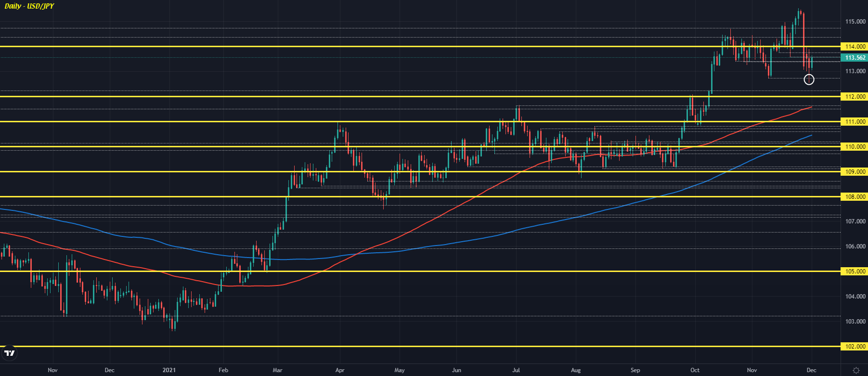This screenshot has height=376, width=868.
Task: Click the current price label 113.562
Action: pyautogui.click(x=855, y=58)
